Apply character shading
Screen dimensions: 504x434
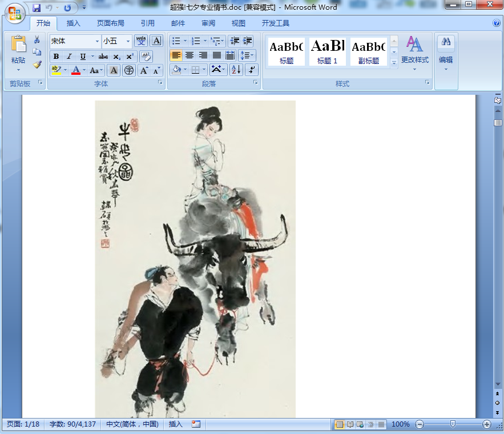[114, 70]
